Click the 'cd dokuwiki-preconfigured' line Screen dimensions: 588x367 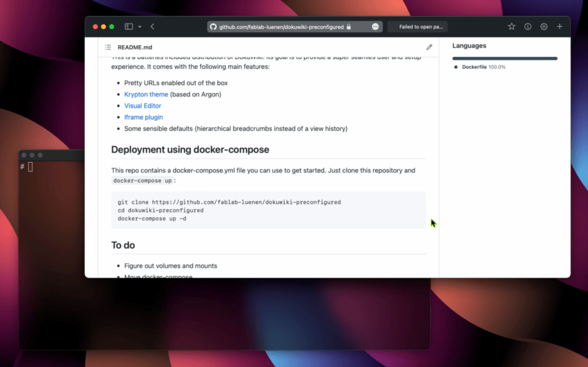[x=160, y=211]
